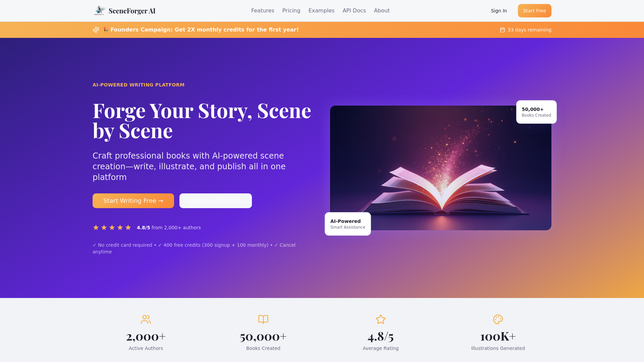Viewport: 644px width, 362px height.
Task: Click the AI-Powered Smart Assistance badge
Action: (x=348, y=224)
